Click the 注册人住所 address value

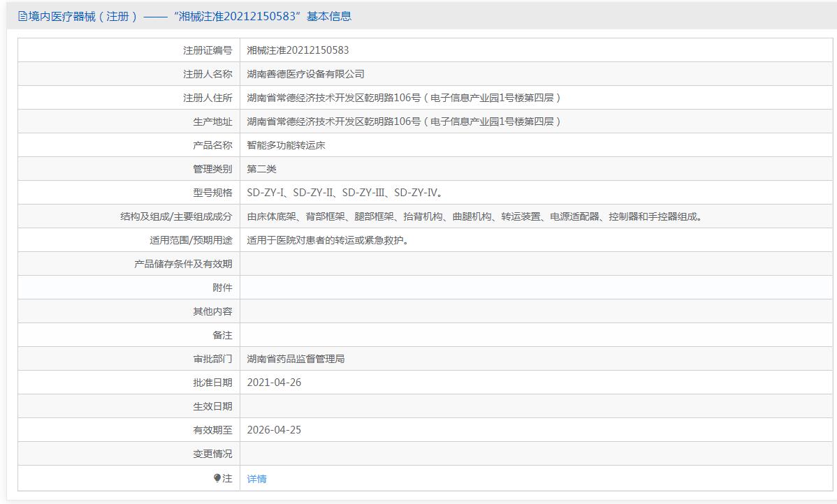(404, 98)
